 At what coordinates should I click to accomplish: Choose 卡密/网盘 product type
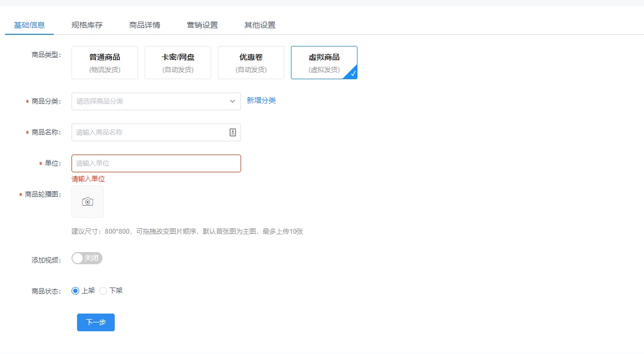[178, 63]
